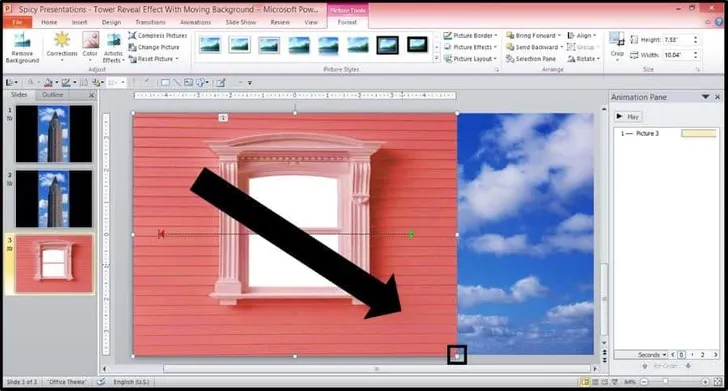Open the Slide Show tab

(x=240, y=22)
